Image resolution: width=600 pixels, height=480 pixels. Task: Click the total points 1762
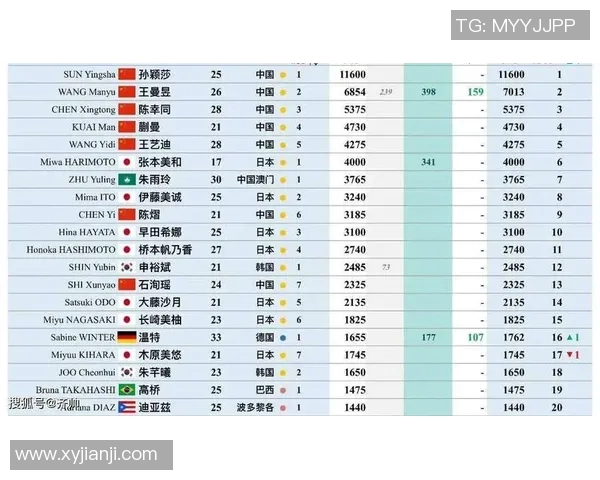coord(513,337)
